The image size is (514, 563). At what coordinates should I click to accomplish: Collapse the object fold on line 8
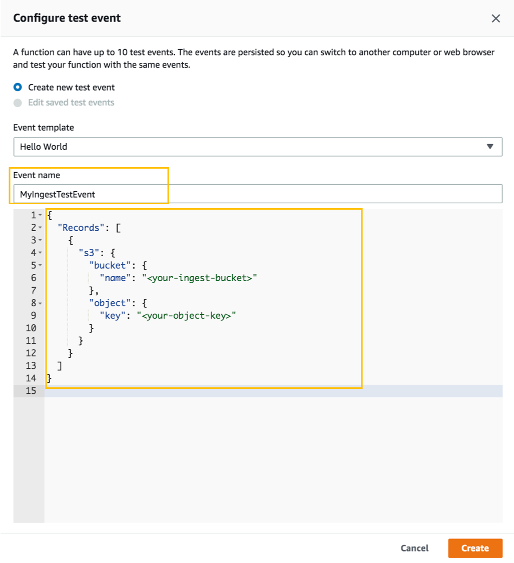[x=40, y=303]
